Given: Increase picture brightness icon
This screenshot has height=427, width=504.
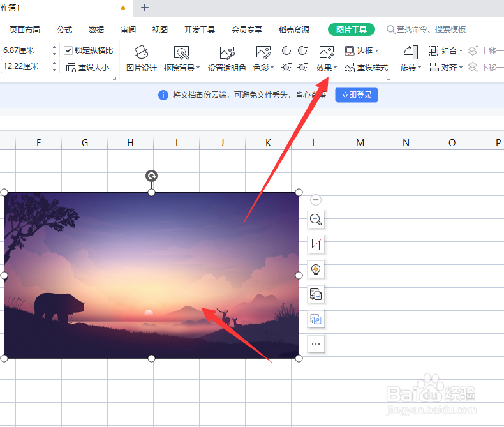Looking at the screenshot, I should pyautogui.click(x=286, y=67).
